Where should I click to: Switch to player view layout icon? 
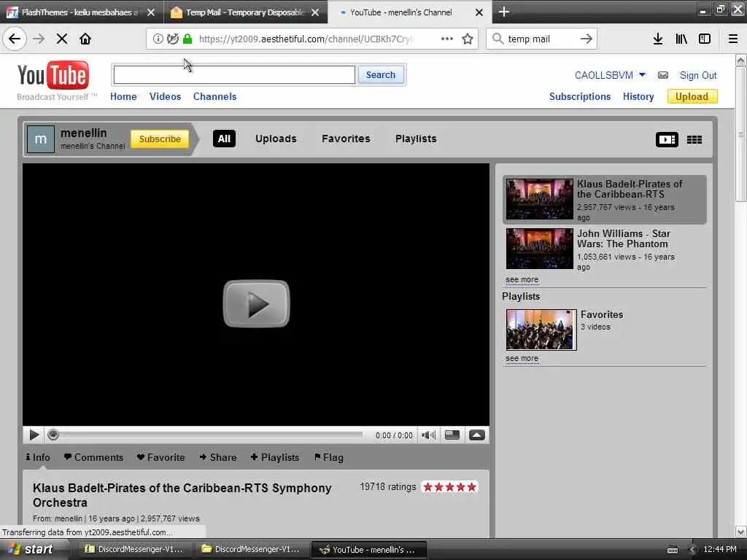pos(667,139)
